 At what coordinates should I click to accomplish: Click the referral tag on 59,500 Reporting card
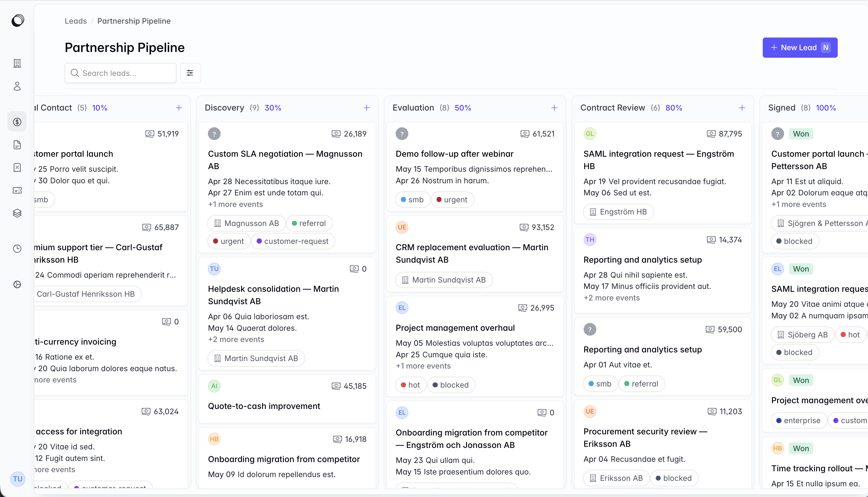pyautogui.click(x=642, y=384)
